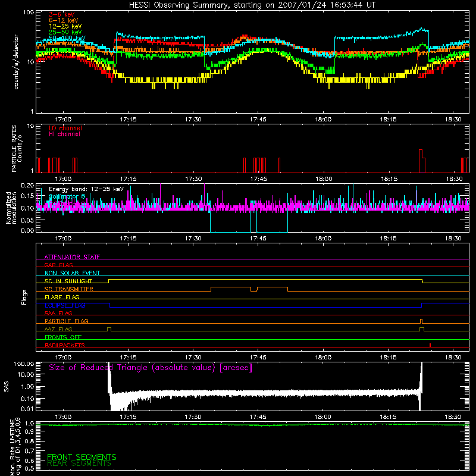Select the HI channel legend label
Image resolution: width=476 pixels, height=476 pixels.
click(x=64, y=134)
